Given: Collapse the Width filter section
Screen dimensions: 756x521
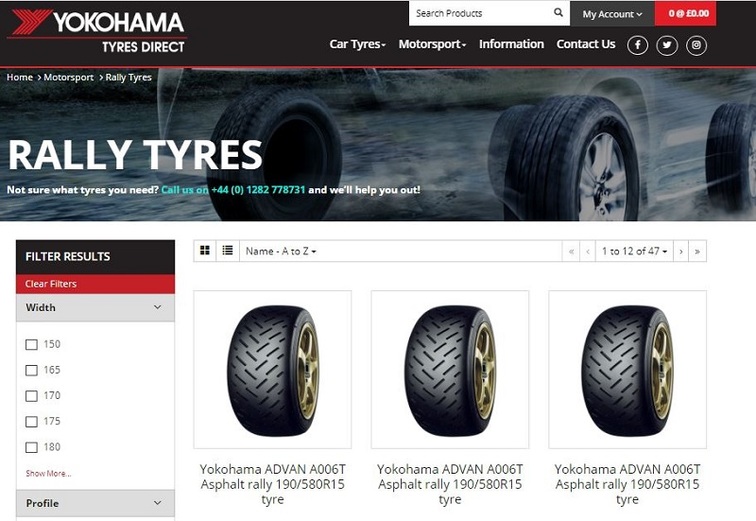Looking at the screenshot, I should (95, 307).
